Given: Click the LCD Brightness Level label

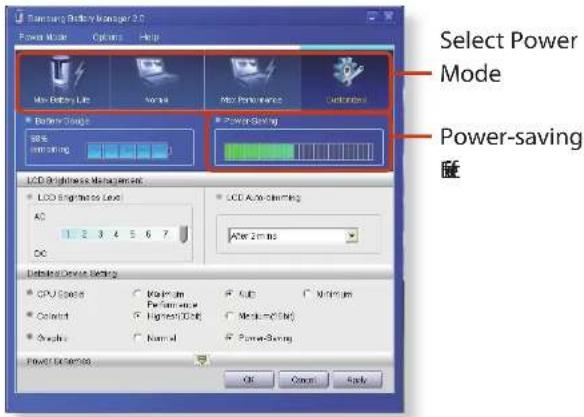Looking at the screenshot, I should (x=79, y=197).
